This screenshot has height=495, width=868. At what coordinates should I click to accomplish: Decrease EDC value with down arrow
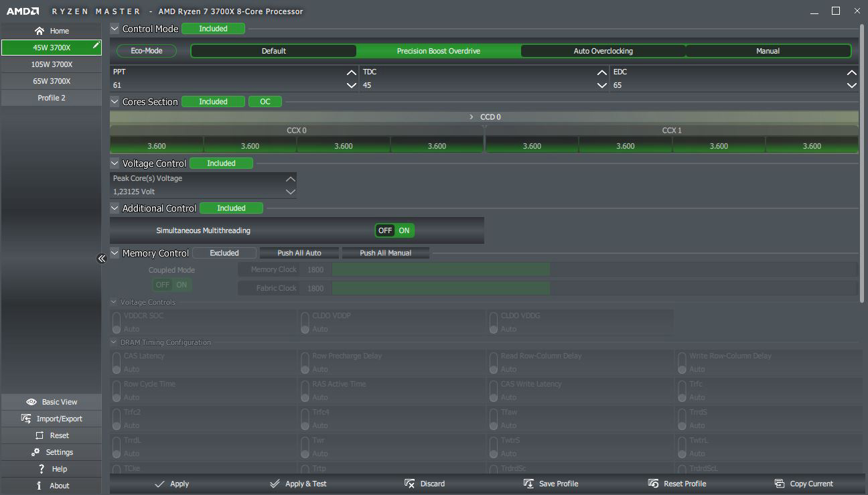point(852,85)
